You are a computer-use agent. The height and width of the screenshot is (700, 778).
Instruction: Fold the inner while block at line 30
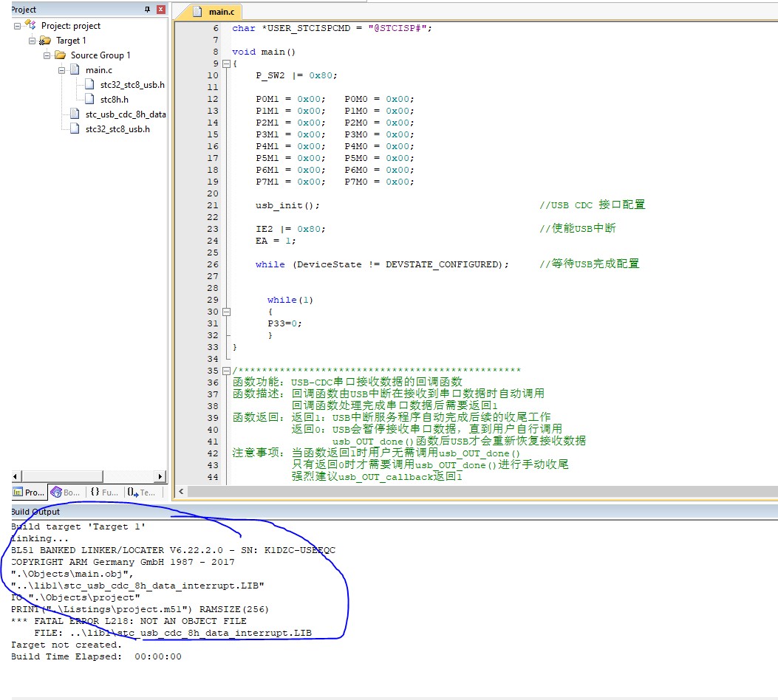(227, 312)
